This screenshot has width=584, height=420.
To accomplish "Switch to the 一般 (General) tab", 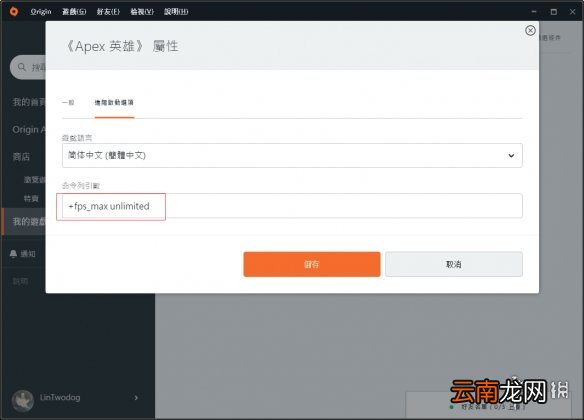I will pyautogui.click(x=68, y=102).
